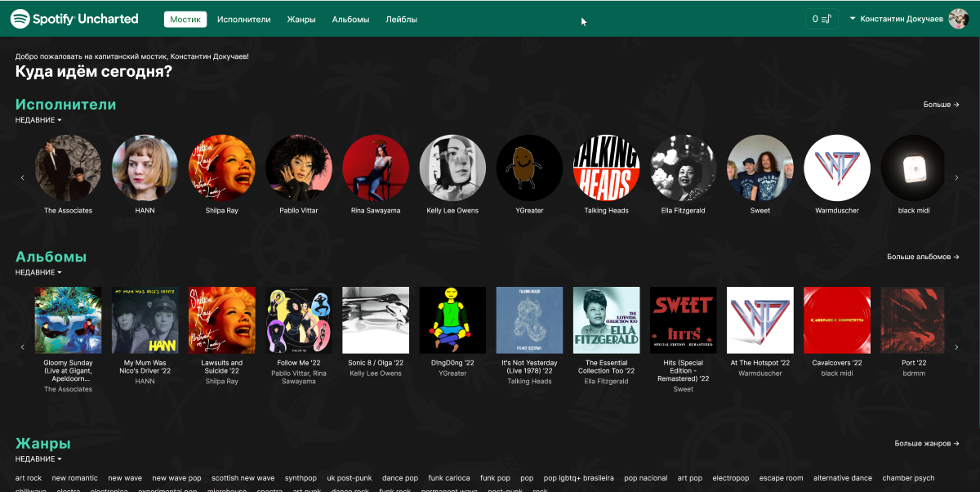Click bdrmm artist name under Port
The height and width of the screenshot is (492, 980).
(914, 373)
